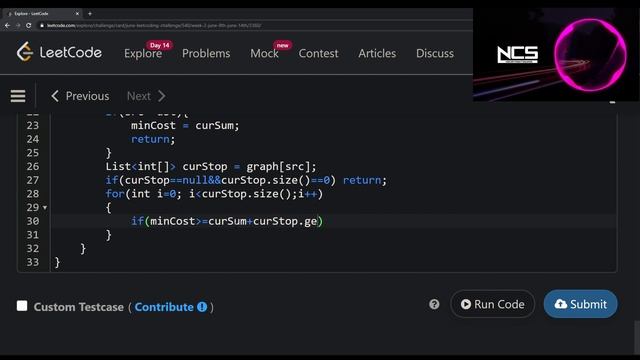Close the Explore - LeetCode browser tab

[77, 13]
